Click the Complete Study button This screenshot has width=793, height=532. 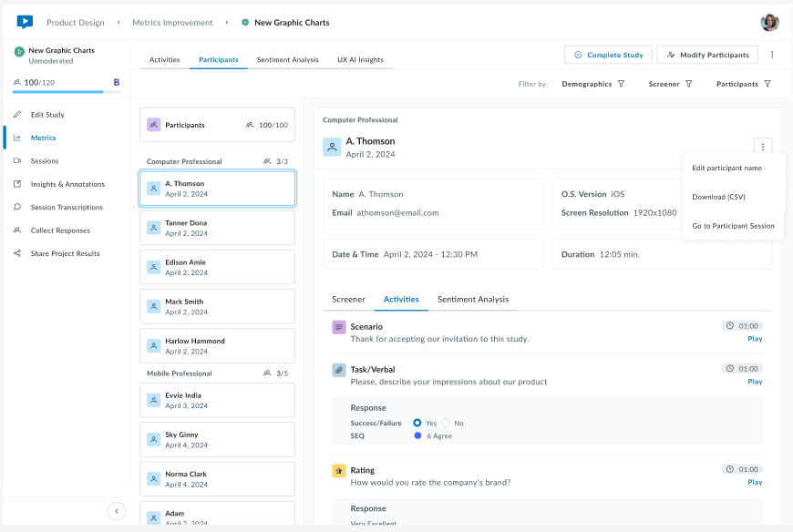pyautogui.click(x=608, y=55)
